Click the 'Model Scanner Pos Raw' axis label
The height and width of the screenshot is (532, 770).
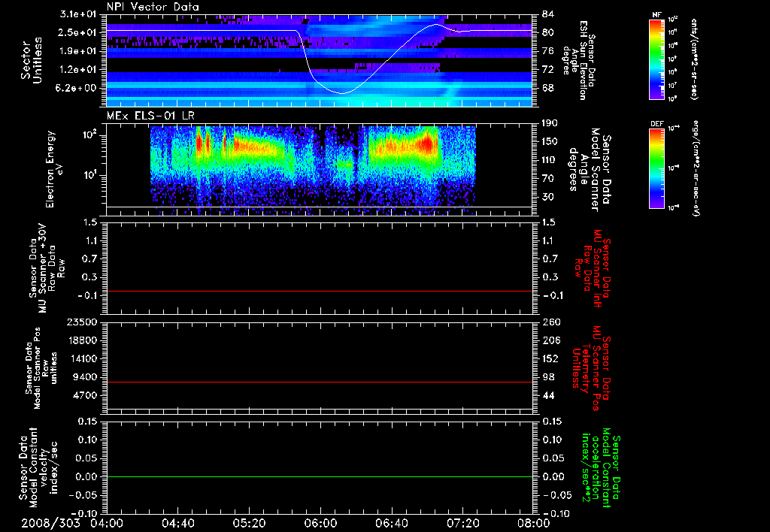pyautogui.click(x=42, y=368)
